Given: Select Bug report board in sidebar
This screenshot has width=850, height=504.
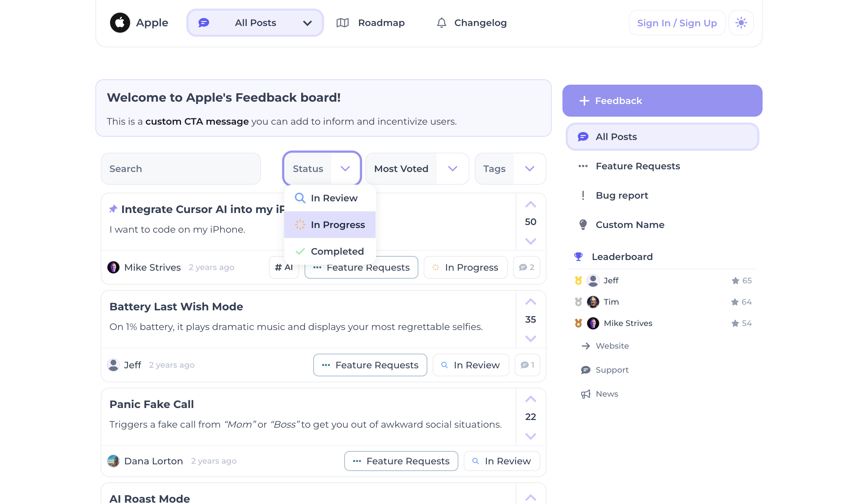Looking at the screenshot, I should (662, 195).
